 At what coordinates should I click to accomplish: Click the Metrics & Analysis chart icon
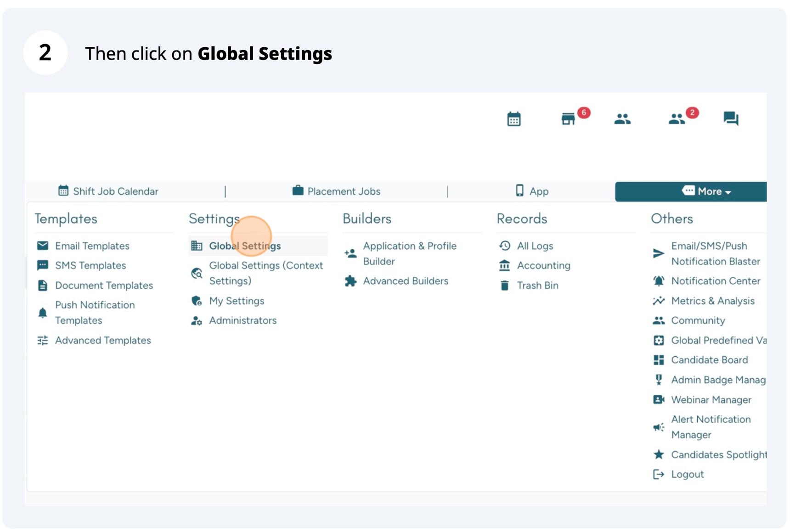pos(659,301)
